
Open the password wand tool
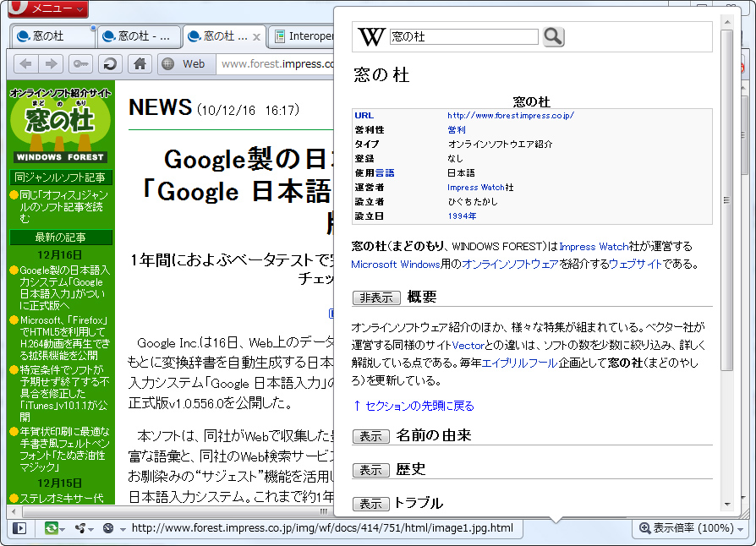coord(80,63)
